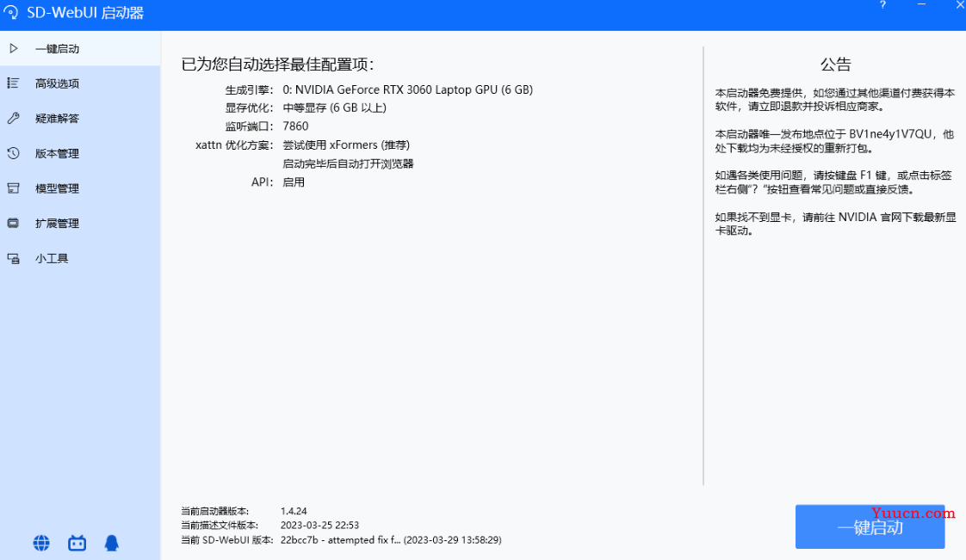Click the 公告 announcement heading

(x=835, y=65)
